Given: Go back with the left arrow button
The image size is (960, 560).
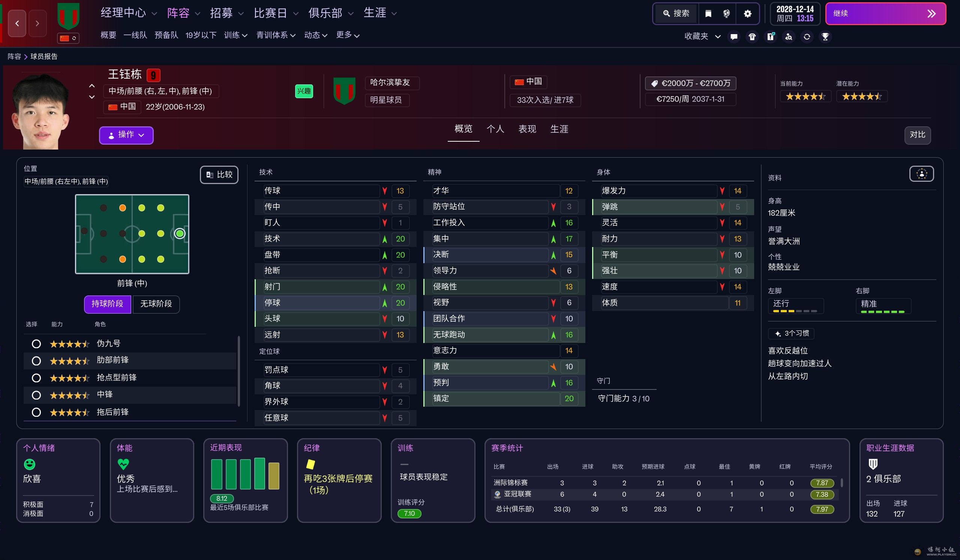Looking at the screenshot, I should 17,24.
